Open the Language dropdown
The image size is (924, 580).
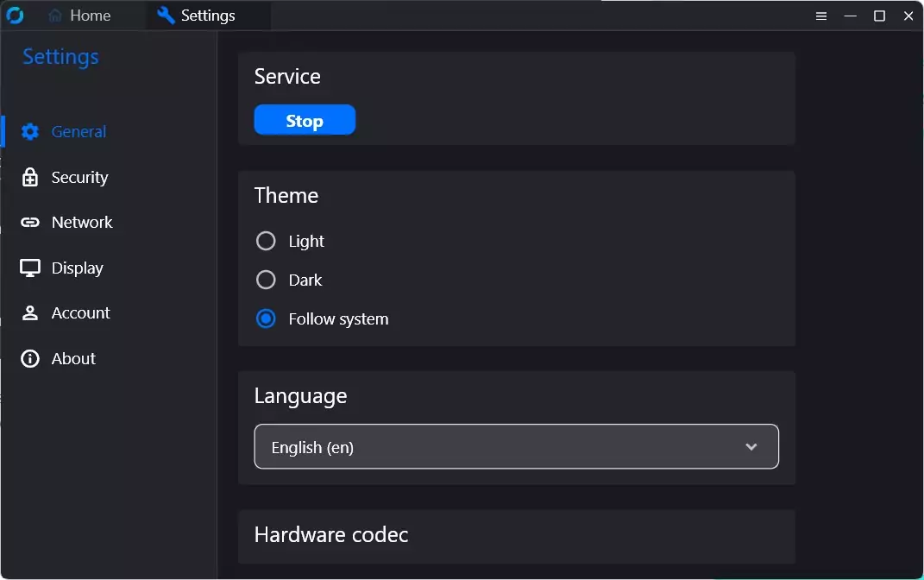pos(516,447)
